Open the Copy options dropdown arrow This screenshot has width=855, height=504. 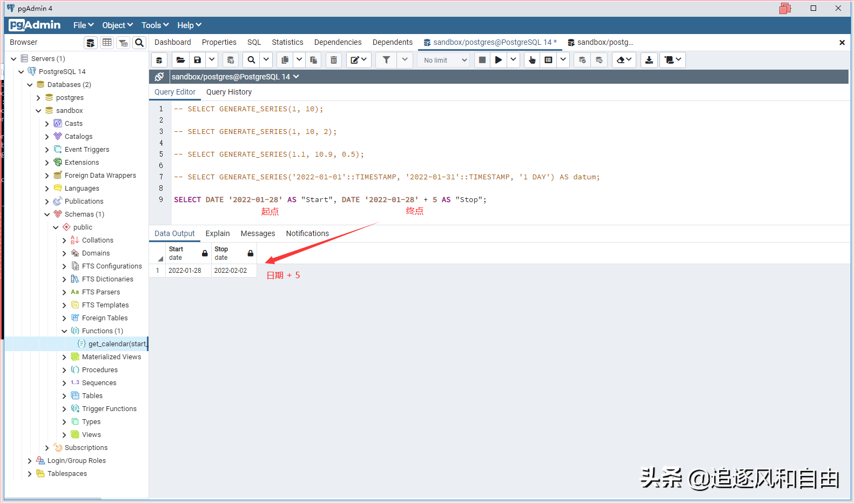tap(299, 60)
